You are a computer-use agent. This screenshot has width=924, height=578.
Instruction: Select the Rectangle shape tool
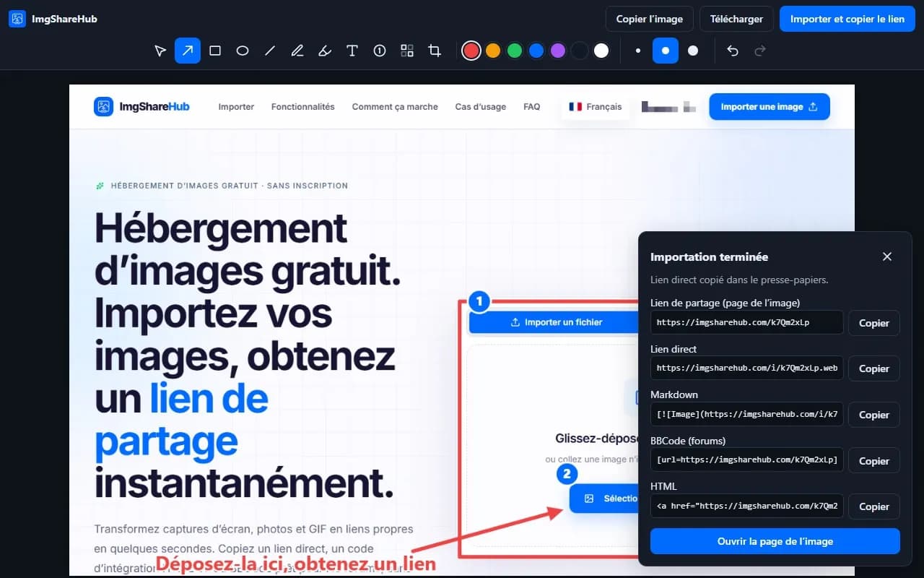[215, 51]
